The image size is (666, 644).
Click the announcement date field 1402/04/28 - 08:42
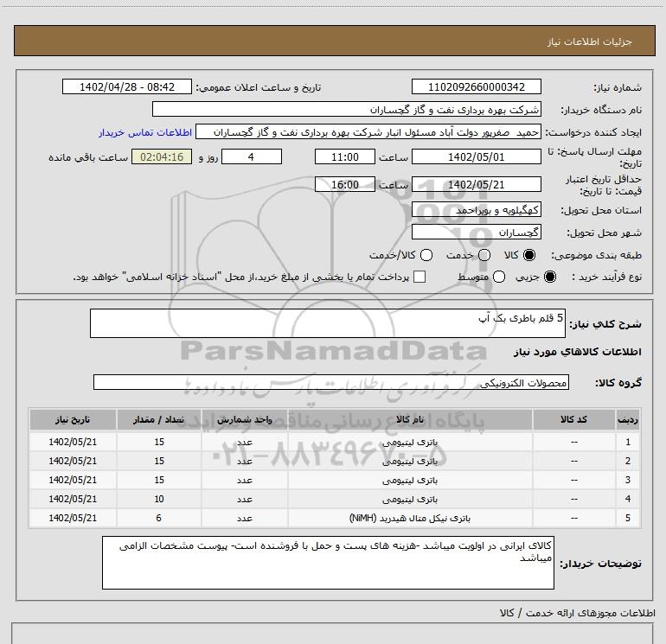coord(127,87)
